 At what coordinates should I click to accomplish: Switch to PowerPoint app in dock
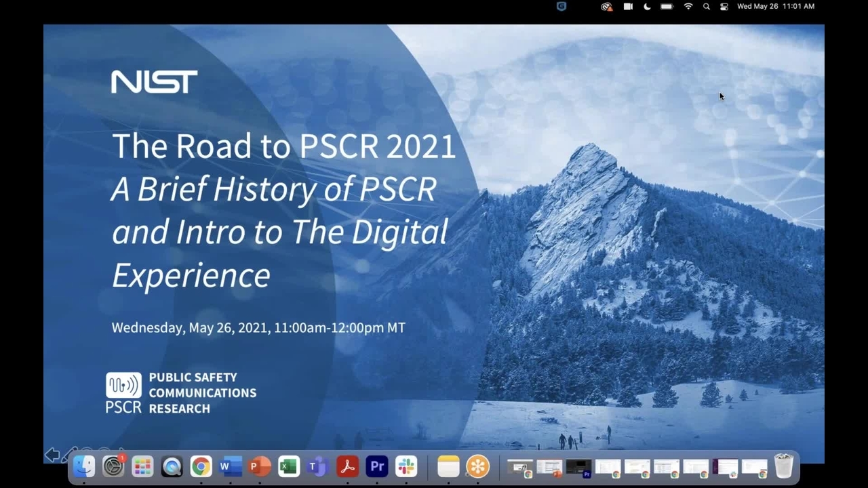260,466
